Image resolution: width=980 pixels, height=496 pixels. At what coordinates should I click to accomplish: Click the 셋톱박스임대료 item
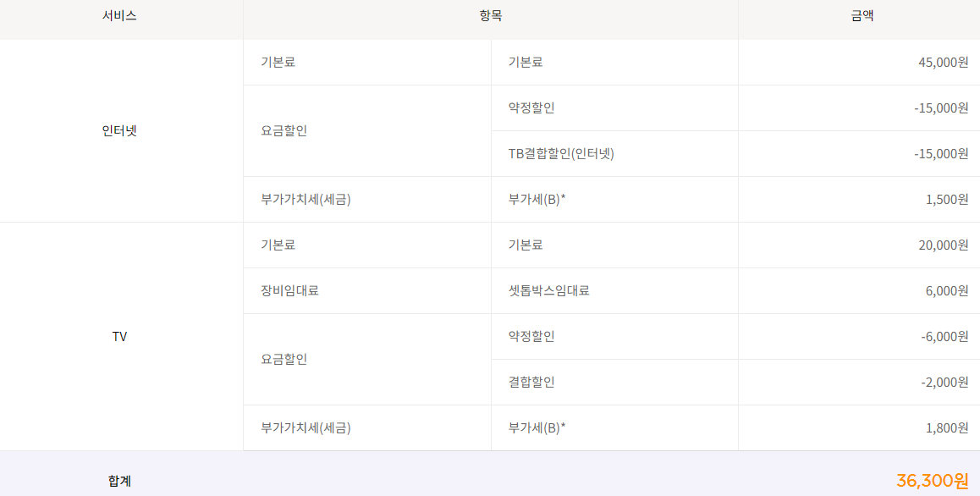(548, 291)
